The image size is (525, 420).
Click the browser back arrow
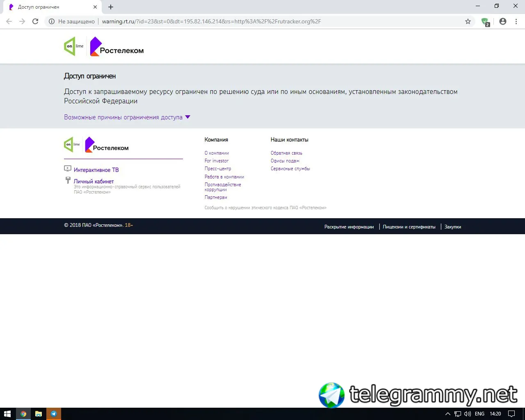(x=9, y=21)
